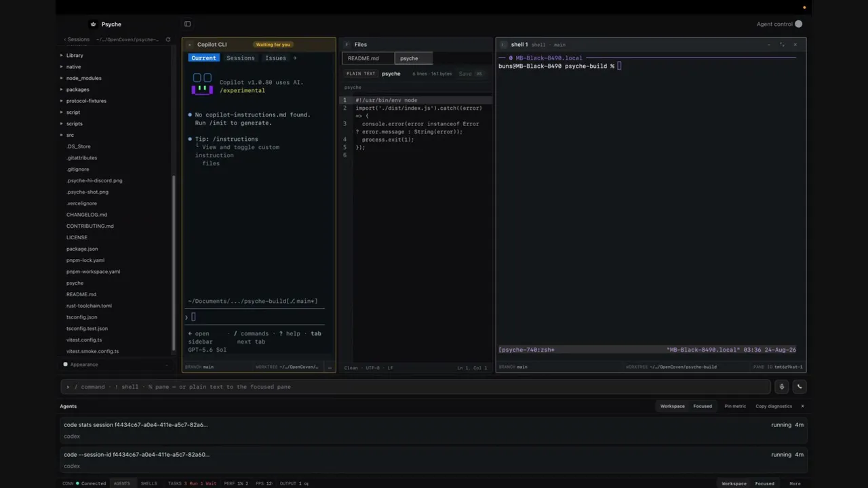The height and width of the screenshot is (488, 868).
Task: Click the Copilot prompt input line
Action: [256, 317]
